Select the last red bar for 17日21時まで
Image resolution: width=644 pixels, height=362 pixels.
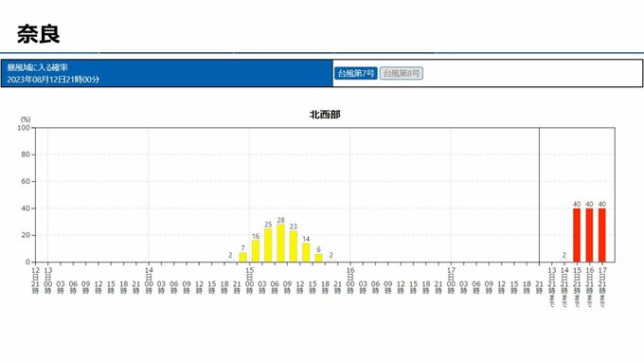[x=601, y=235]
